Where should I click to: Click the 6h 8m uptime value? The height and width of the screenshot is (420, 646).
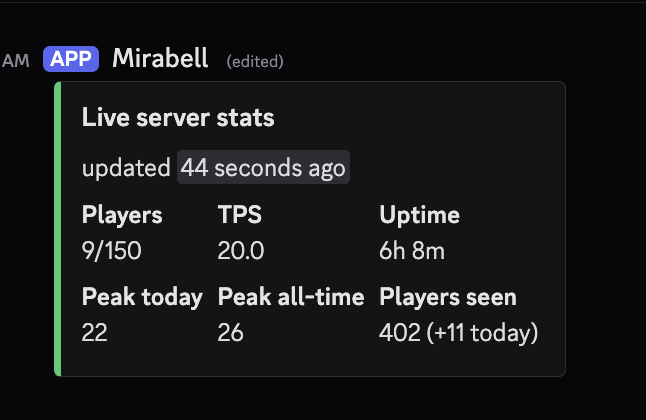click(412, 251)
